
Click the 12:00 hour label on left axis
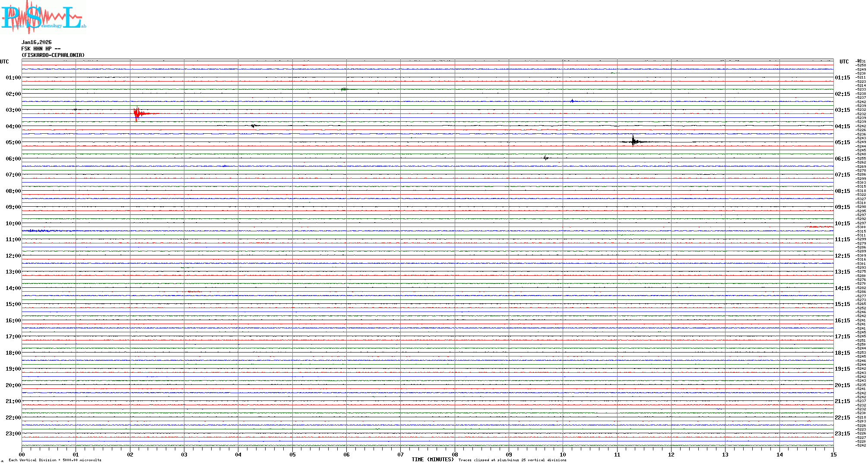tap(13, 256)
